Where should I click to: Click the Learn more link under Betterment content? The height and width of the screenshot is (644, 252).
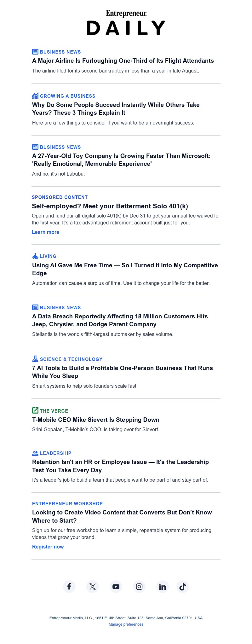point(45,232)
